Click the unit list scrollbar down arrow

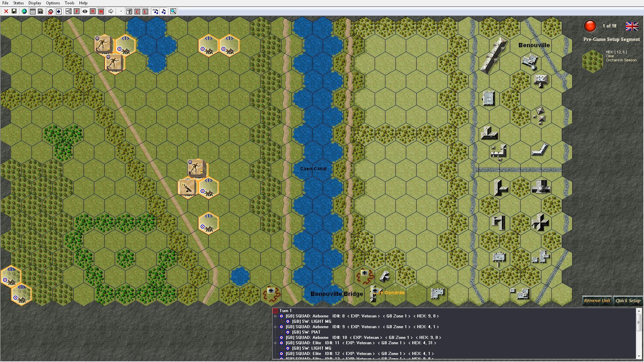point(638,356)
